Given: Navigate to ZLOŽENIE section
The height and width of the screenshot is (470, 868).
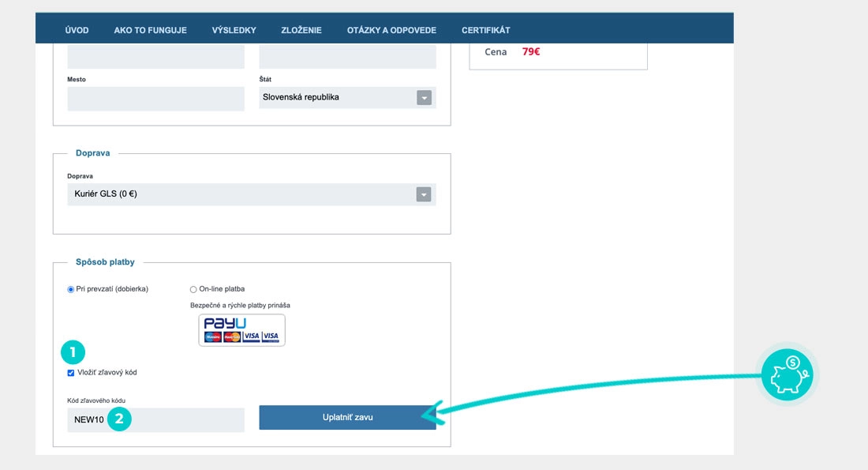Looking at the screenshot, I should [x=301, y=30].
